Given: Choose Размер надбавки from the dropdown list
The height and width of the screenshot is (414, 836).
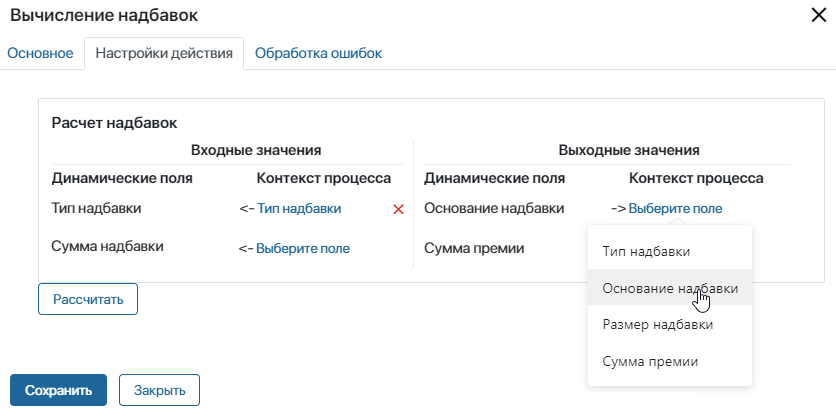Looking at the screenshot, I should pyautogui.click(x=657, y=325).
